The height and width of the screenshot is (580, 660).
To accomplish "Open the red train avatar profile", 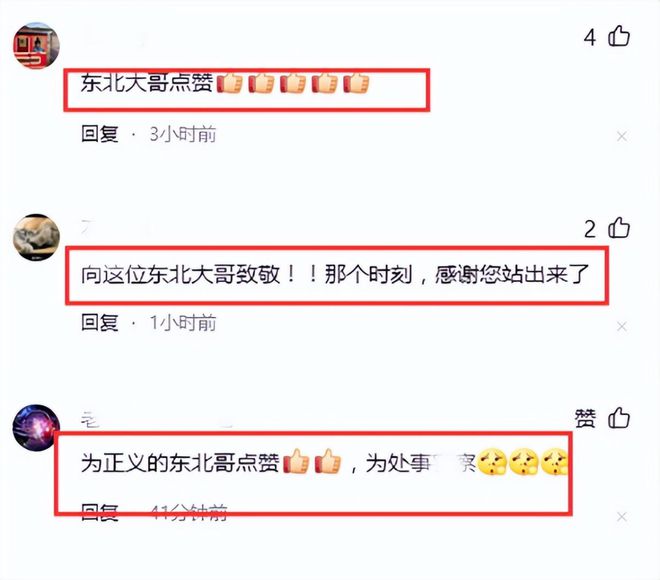I will point(37,45).
